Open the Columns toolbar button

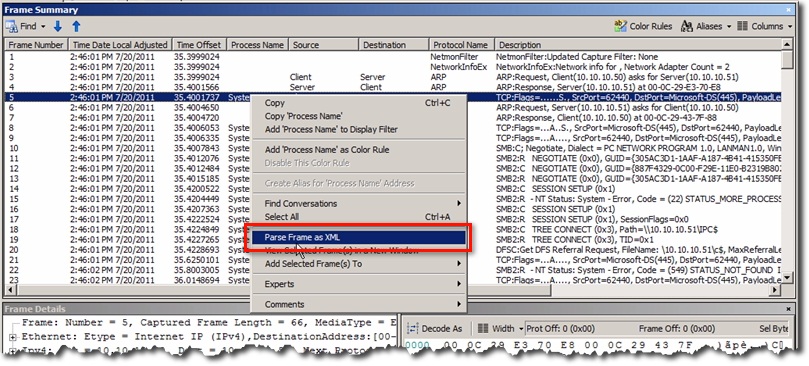coord(760,26)
